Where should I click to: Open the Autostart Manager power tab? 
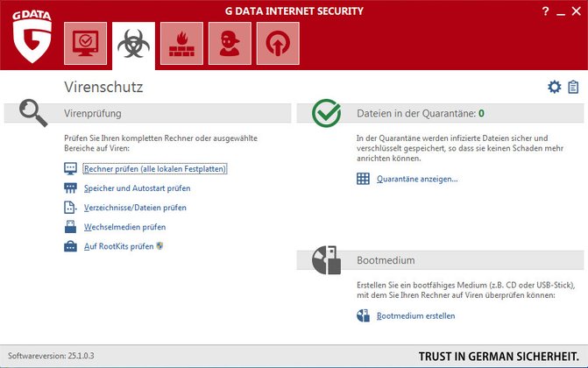tap(278, 43)
